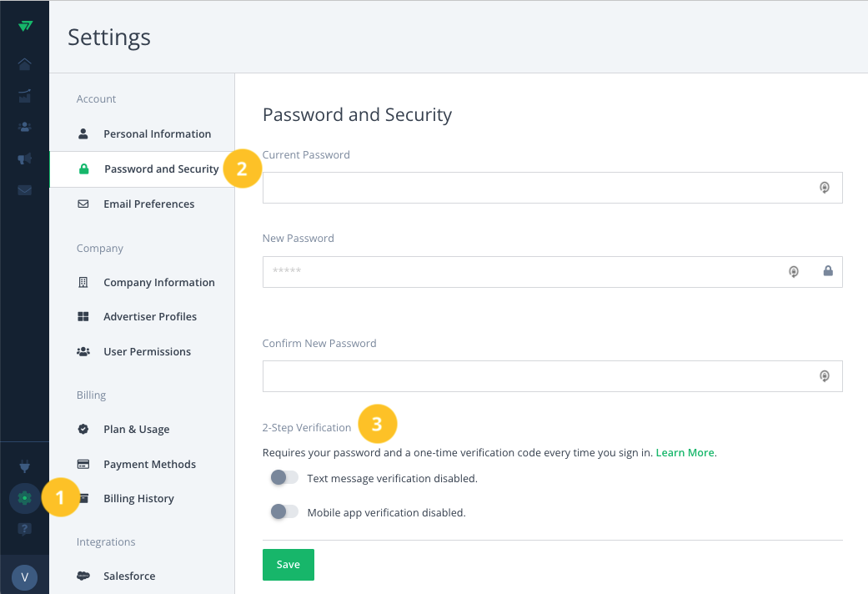Click the 'Settings' page title
The height and width of the screenshot is (594, 868).
click(109, 37)
